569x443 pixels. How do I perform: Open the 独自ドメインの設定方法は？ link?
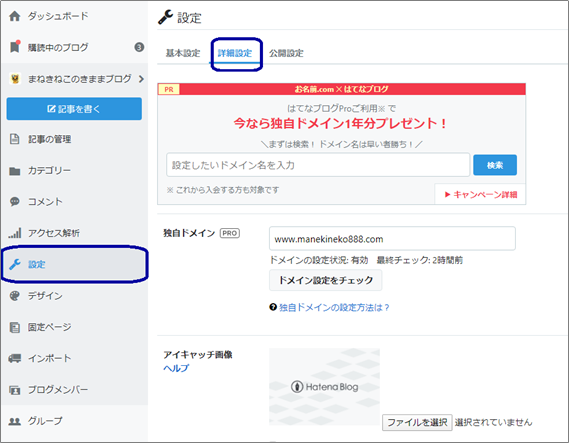click(334, 308)
